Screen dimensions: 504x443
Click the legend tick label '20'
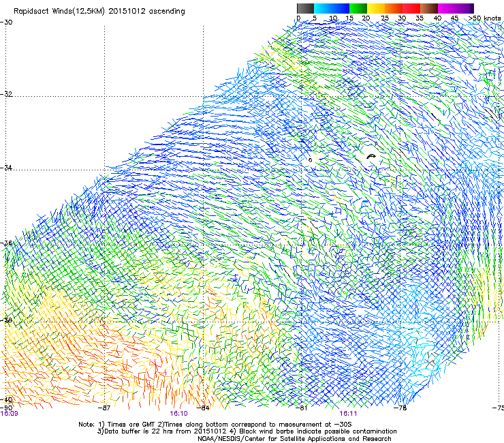(x=366, y=18)
